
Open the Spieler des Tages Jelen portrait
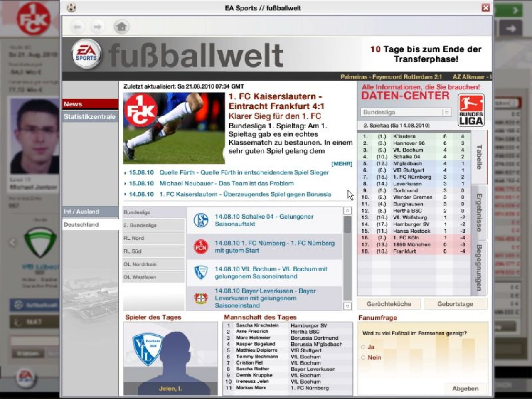[170, 358]
